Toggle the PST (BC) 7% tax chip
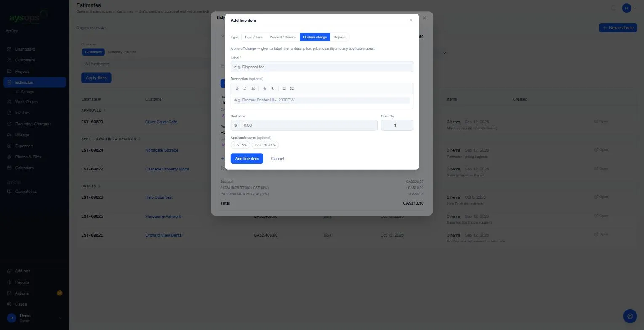The width and height of the screenshot is (644, 330). click(x=265, y=145)
